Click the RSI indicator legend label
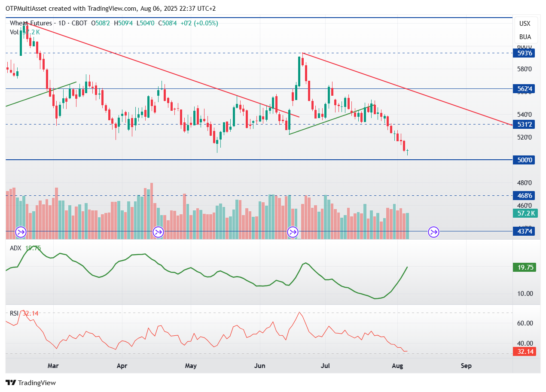Screen dimensions: 546x392 [14, 313]
